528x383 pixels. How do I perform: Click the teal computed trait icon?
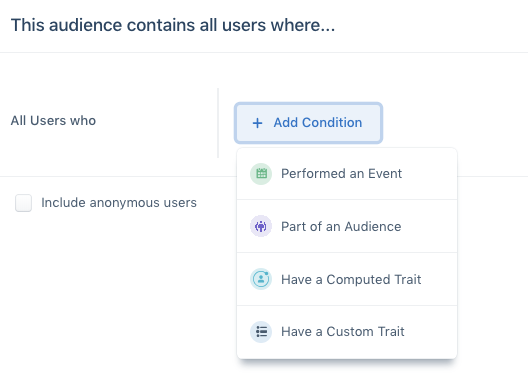261,279
